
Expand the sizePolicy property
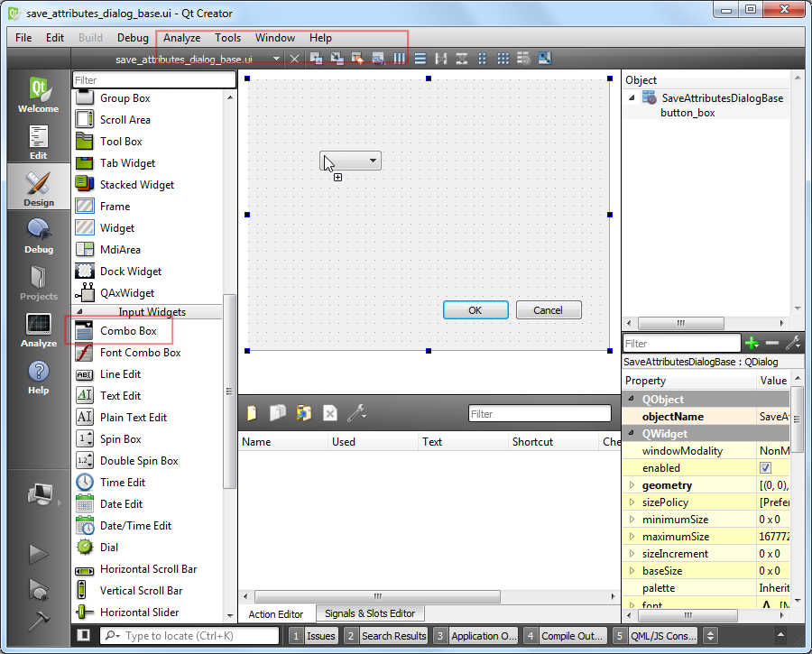click(x=632, y=502)
